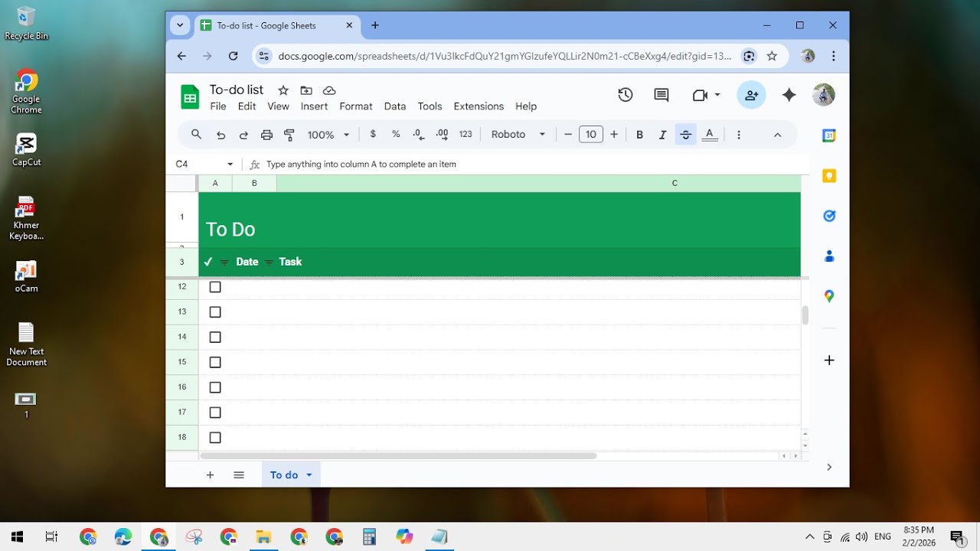The image size is (980, 551).
Task: Toggle strikethrough formatting
Action: click(686, 135)
